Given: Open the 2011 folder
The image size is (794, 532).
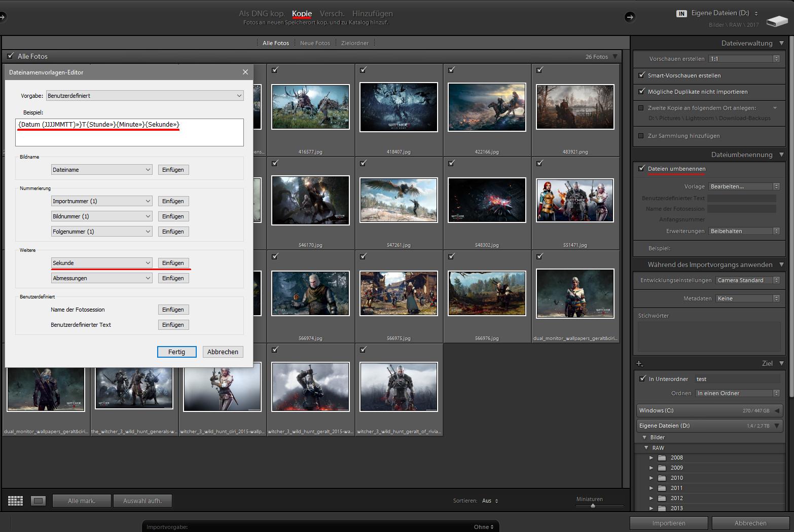Looking at the screenshot, I should click(677, 488).
